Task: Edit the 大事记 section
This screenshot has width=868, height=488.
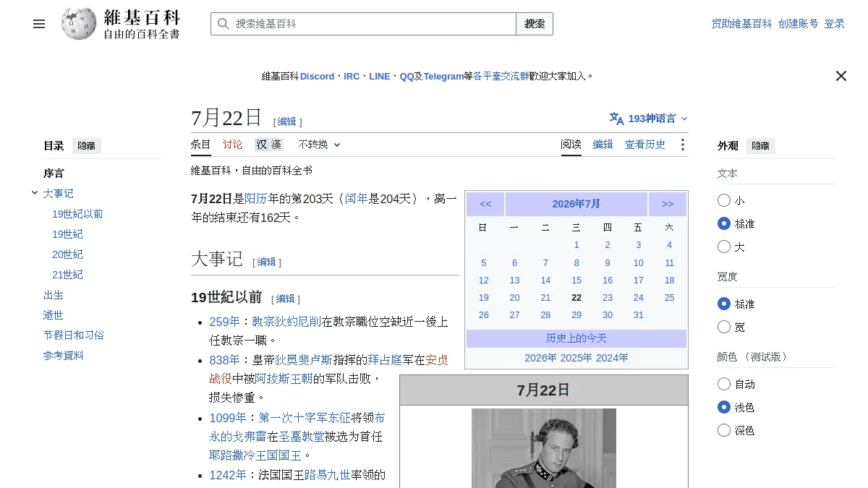Action: click(x=267, y=262)
